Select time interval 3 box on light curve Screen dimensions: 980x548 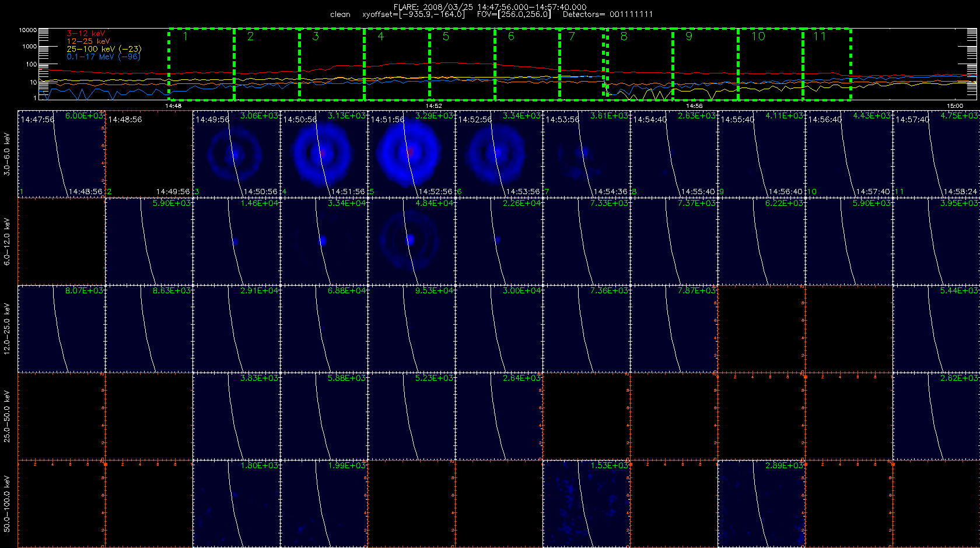[332, 64]
